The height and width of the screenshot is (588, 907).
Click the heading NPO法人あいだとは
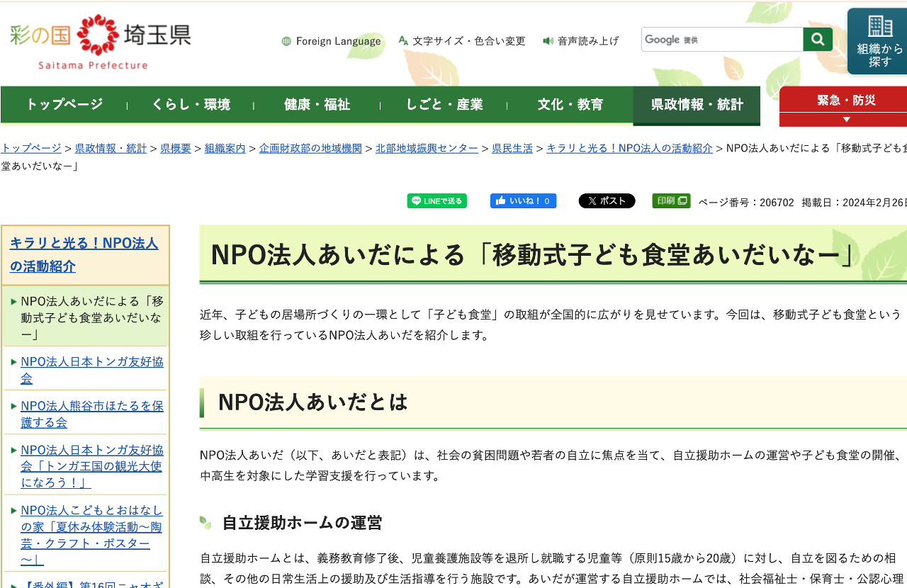(x=312, y=402)
